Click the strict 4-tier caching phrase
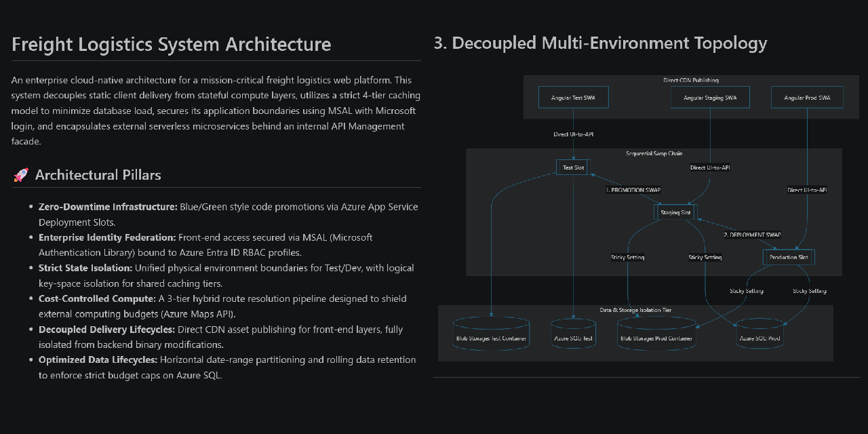 coord(367,96)
